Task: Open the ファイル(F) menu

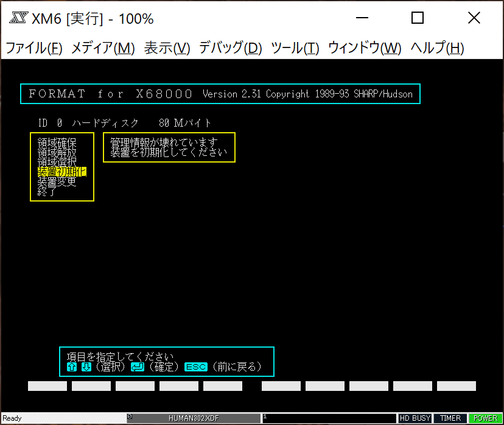Action: point(34,48)
